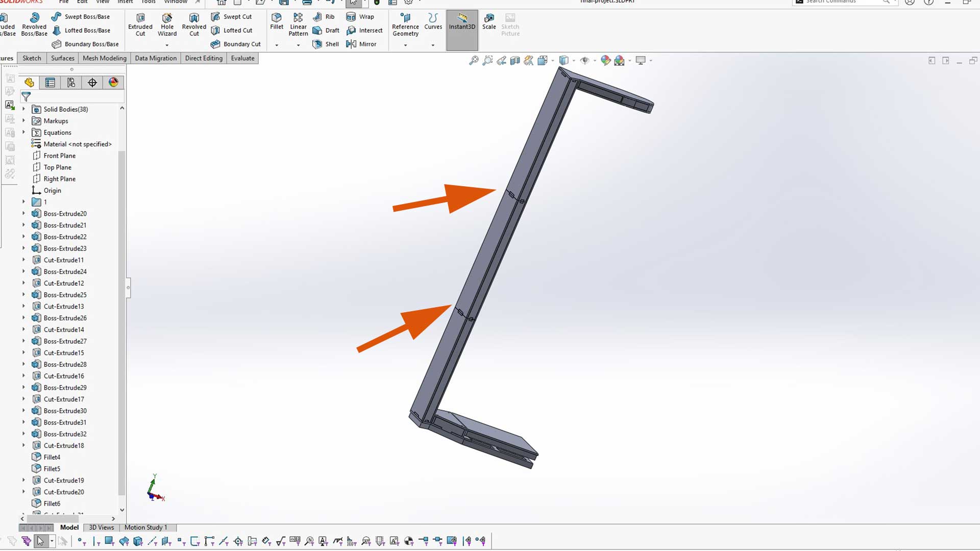Click Edit Appearance color wheel icon

click(606, 61)
